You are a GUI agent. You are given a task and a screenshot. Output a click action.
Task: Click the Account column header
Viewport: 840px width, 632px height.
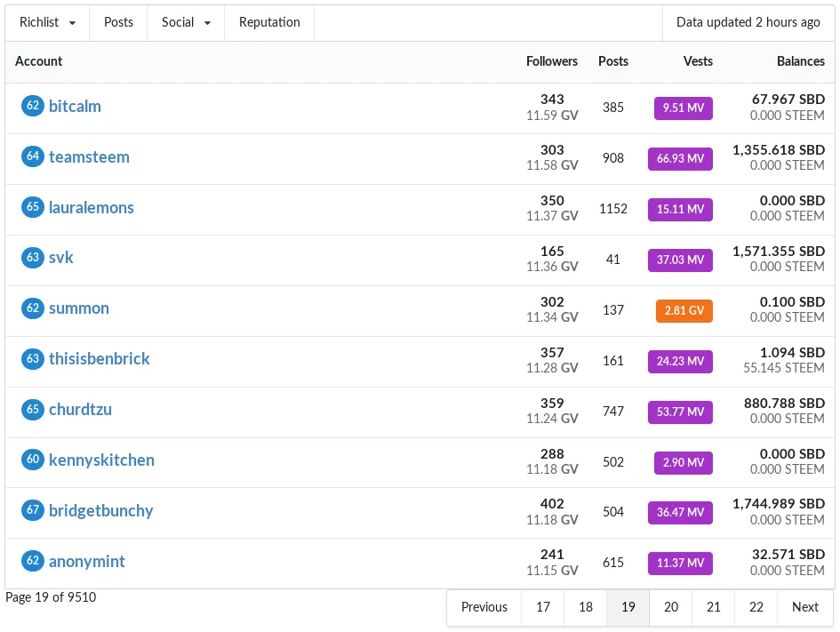pos(38,61)
